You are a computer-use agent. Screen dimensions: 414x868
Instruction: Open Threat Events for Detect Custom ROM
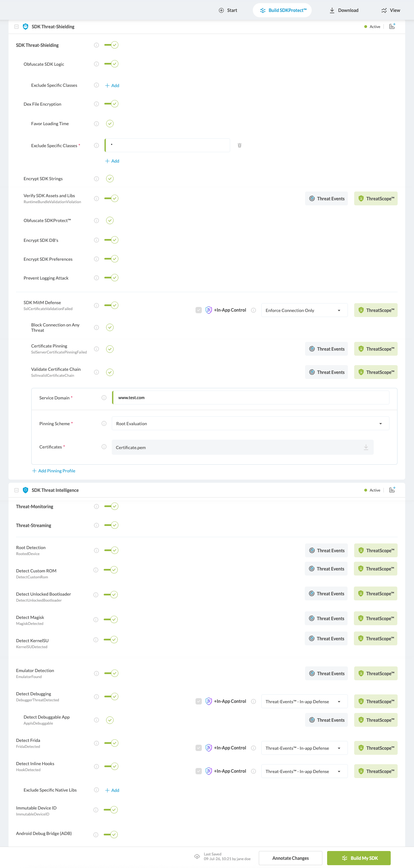pos(326,569)
